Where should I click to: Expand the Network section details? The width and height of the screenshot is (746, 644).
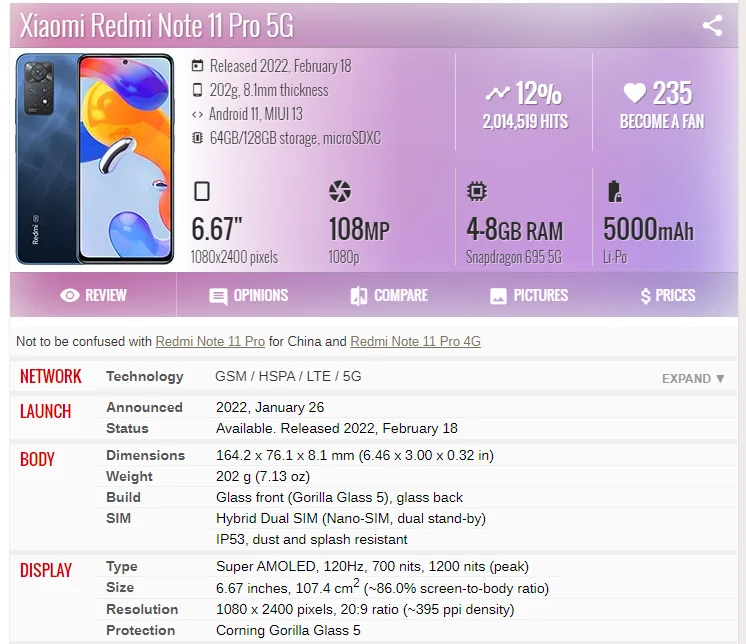693,379
